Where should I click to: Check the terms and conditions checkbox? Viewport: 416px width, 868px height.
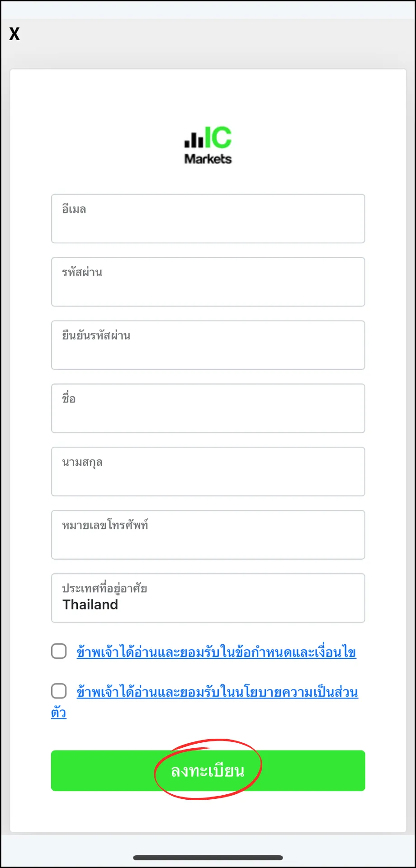point(59,651)
